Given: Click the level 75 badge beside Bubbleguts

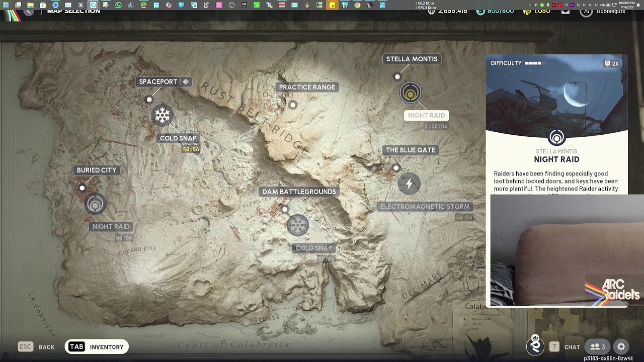Looking at the screenshot, I should [x=586, y=11].
